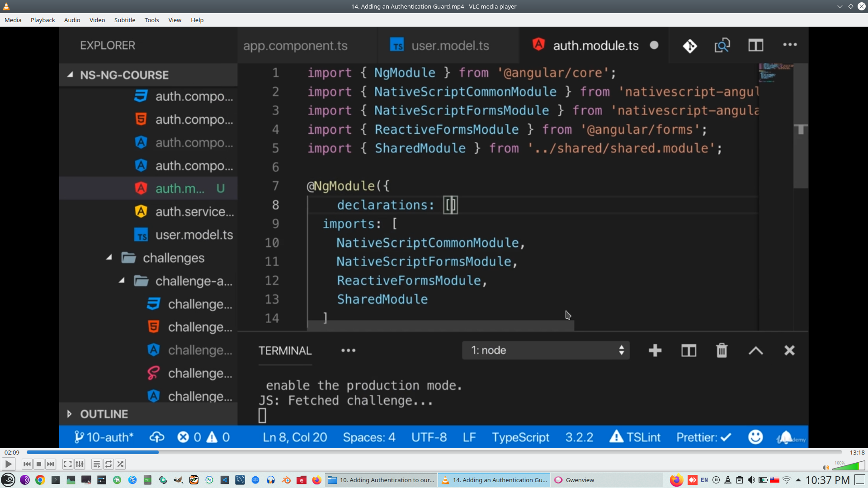This screenshot has width=868, height=488.
Task: Toggle random shuffle playback
Action: click(120, 464)
